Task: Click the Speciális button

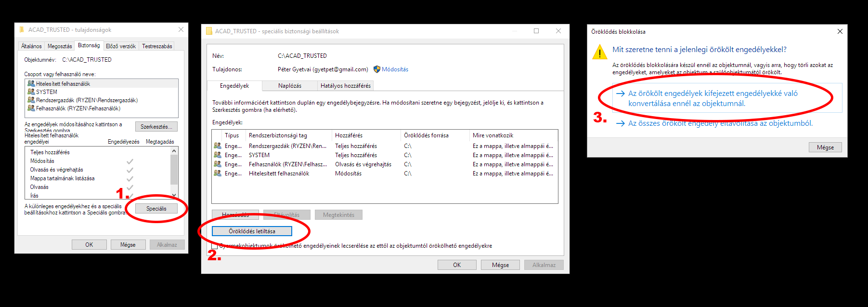Action: pyautogui.click(x=156, y=209)
